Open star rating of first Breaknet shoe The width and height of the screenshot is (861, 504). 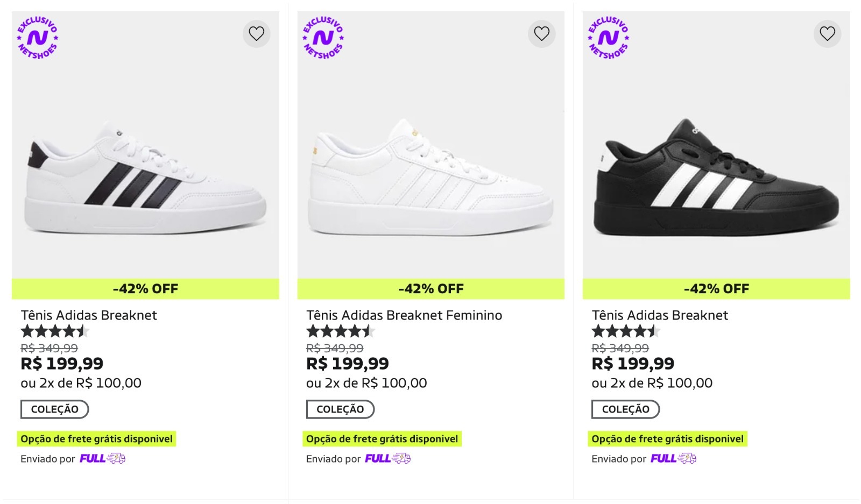coord(54,331)
